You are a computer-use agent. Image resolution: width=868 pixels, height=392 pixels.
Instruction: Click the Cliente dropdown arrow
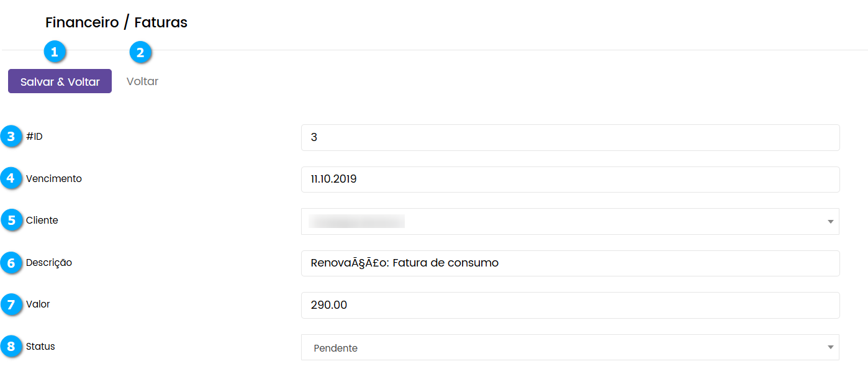(x=830, y=222)
